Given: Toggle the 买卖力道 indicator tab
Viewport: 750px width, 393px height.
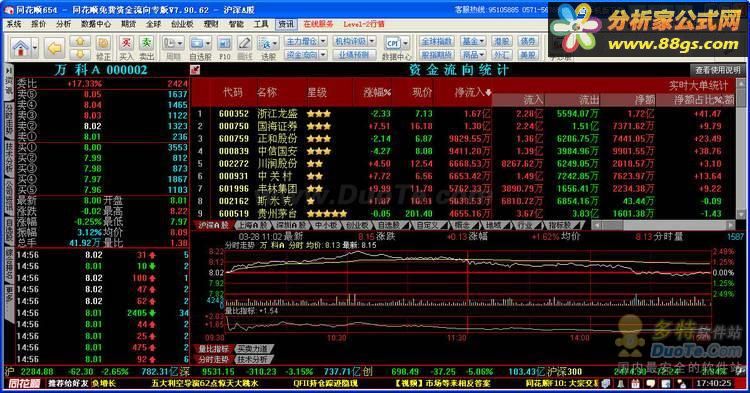Looking at the screenshot, I should [x=254, y=349].
